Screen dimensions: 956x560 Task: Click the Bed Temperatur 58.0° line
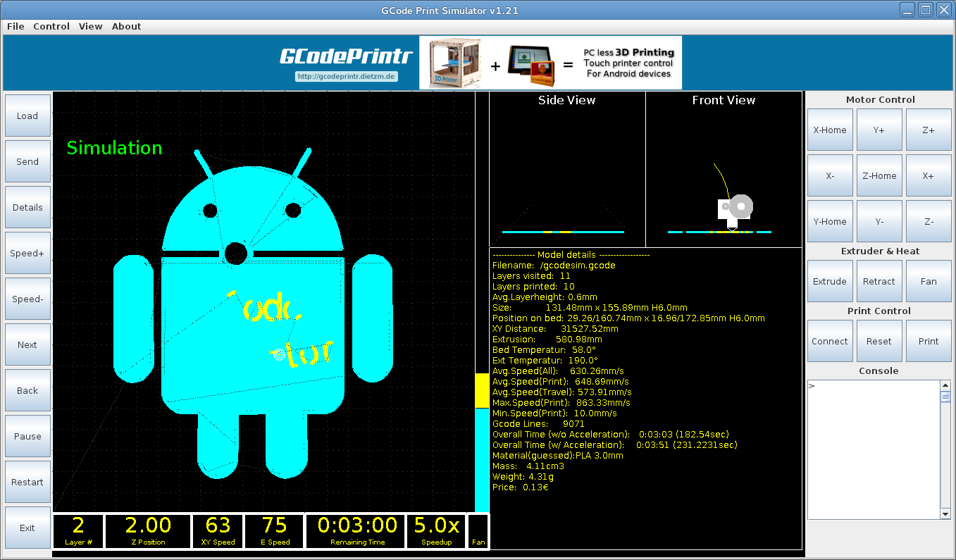[x=544, y=350]
